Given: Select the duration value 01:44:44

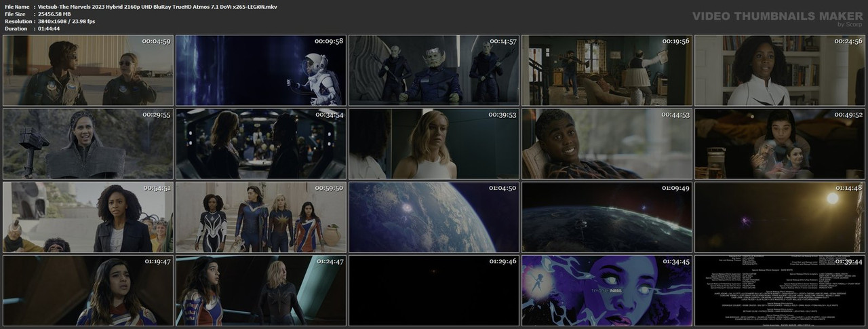Looking at the screenshot, I should (x=49, y=28).
